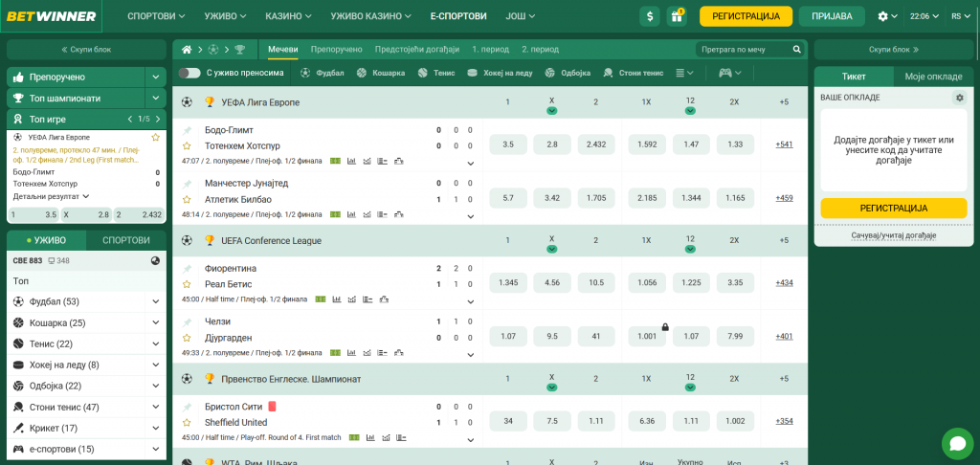This screenshot has width=980, height=465.
Task: Go to home via the house icon
Action: [x=186, y=50]
